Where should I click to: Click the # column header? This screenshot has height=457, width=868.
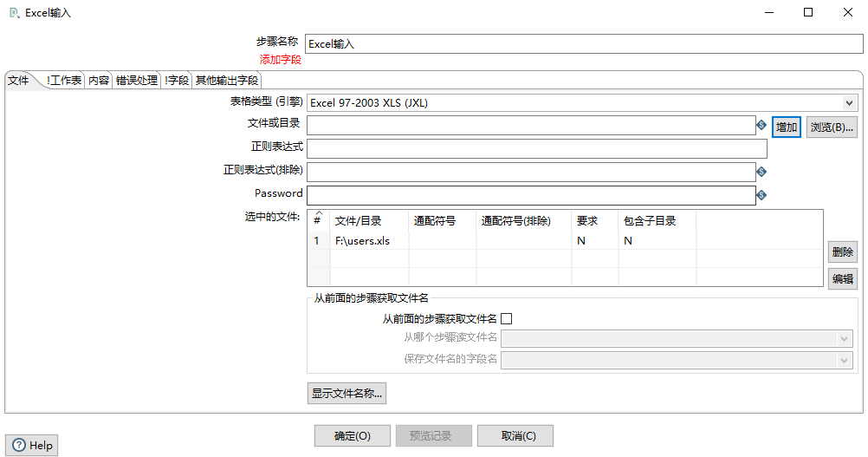pos(319,220)
